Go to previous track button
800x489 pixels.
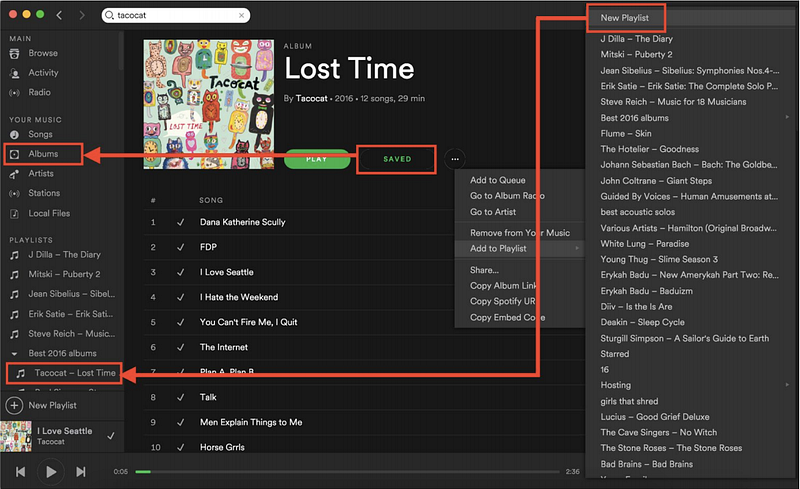pyautogui.click(x=20, y=472)
